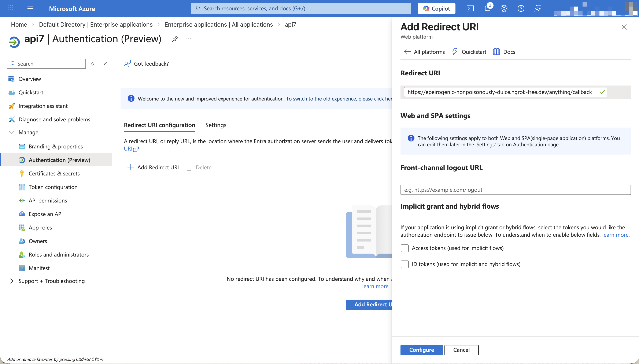The width and height of the screenshot is (639, 364).
Task: Click the Front-channel logout URL field
Action: point(516,190)
